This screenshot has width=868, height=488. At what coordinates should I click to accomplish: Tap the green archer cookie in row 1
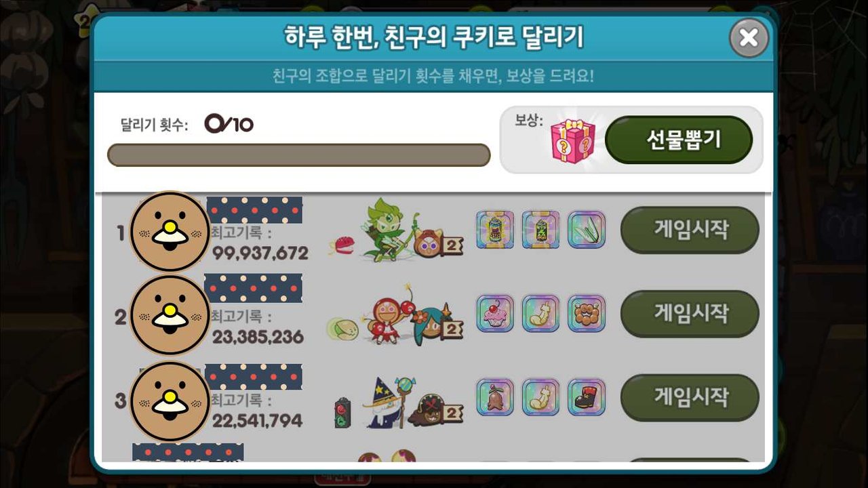[385, 229]
